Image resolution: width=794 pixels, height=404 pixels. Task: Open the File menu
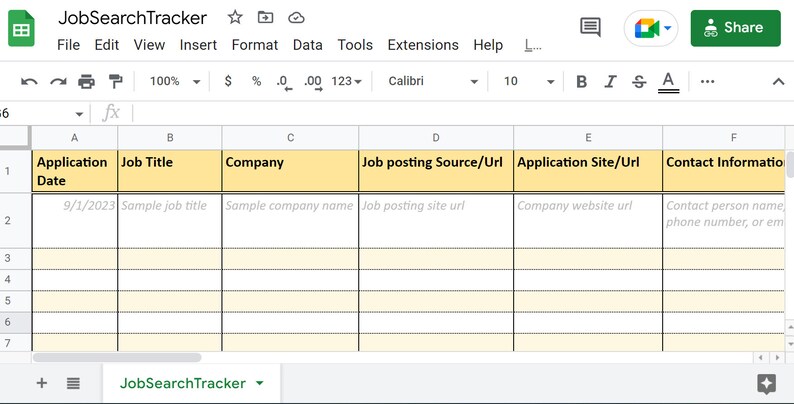[x=68, y=45]
